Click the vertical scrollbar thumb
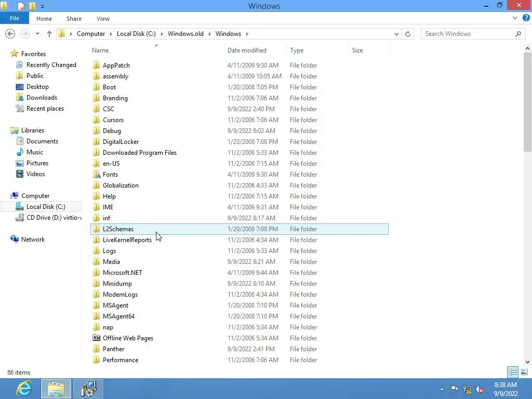The image size is (532, 399). click(527, 102)
